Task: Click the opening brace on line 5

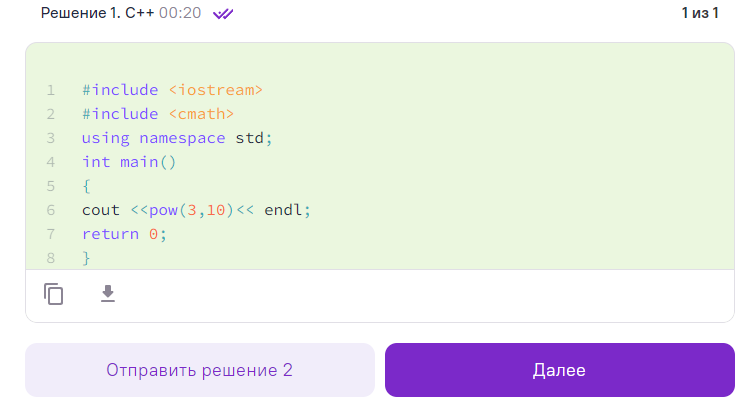Action: (87, 186)
